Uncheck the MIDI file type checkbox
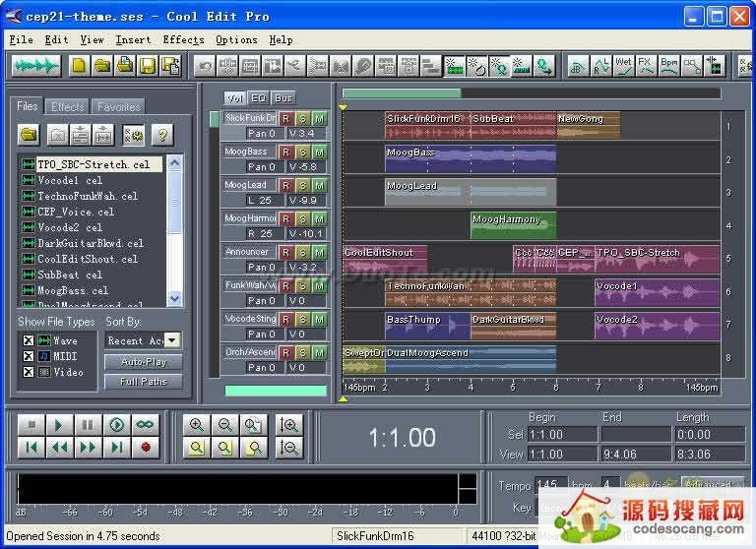This screenshot has height=549, width=756. 28,356
